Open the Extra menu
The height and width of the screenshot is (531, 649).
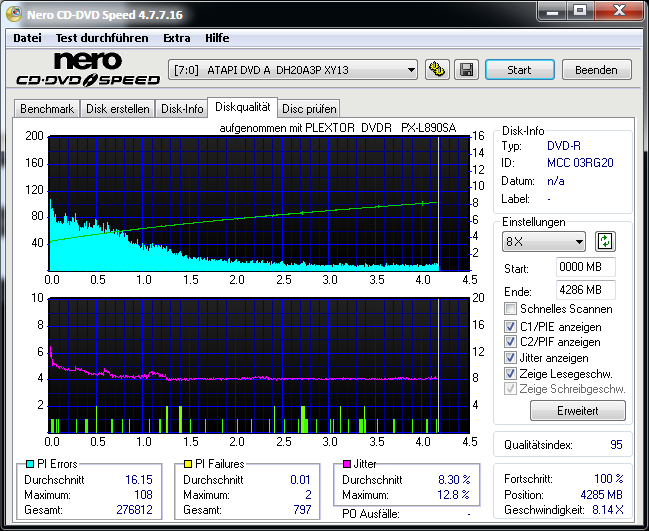coord(177,38)
